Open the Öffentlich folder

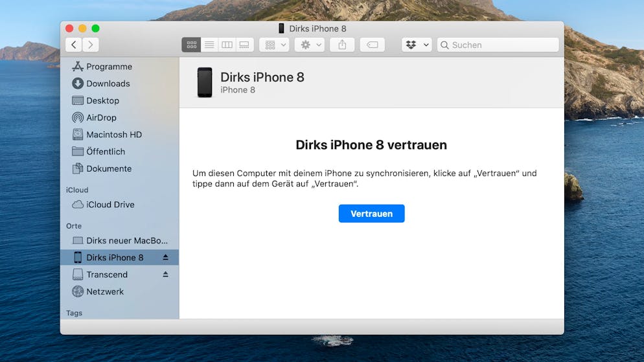coord(119,152)
